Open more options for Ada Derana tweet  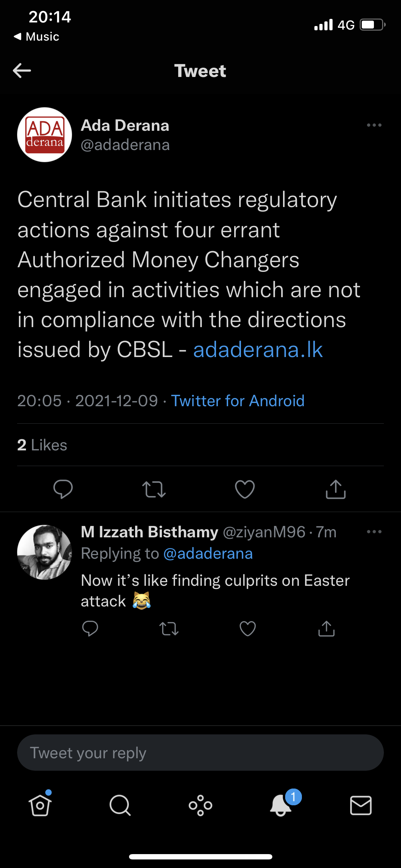click(x=374, y=125)
